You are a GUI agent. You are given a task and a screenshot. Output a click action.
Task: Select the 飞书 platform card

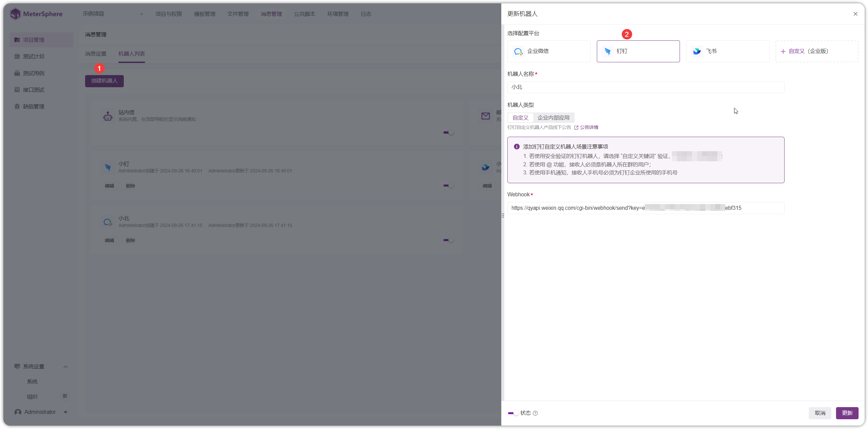(x=727, y=51)
